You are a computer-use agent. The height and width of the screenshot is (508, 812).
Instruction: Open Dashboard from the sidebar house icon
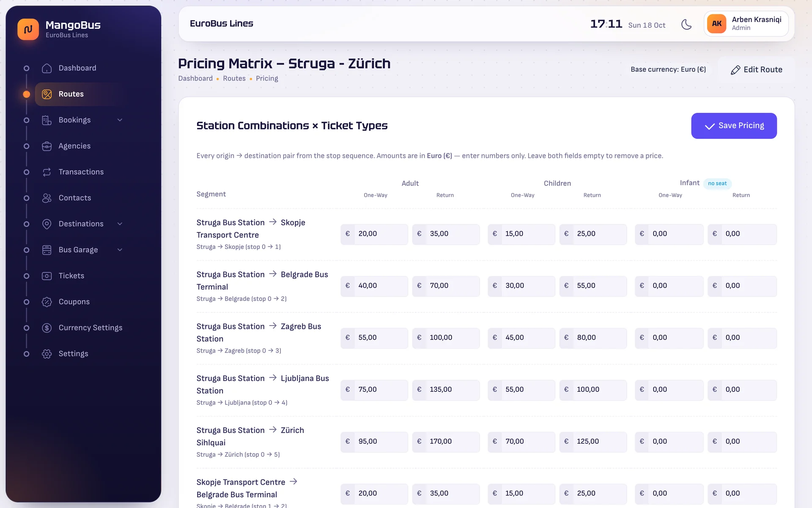47,68
